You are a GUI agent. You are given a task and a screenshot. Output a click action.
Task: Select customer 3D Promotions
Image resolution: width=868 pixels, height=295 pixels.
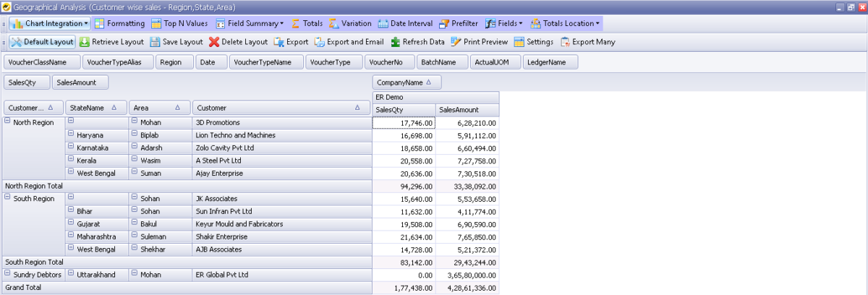tap(282, 123)
